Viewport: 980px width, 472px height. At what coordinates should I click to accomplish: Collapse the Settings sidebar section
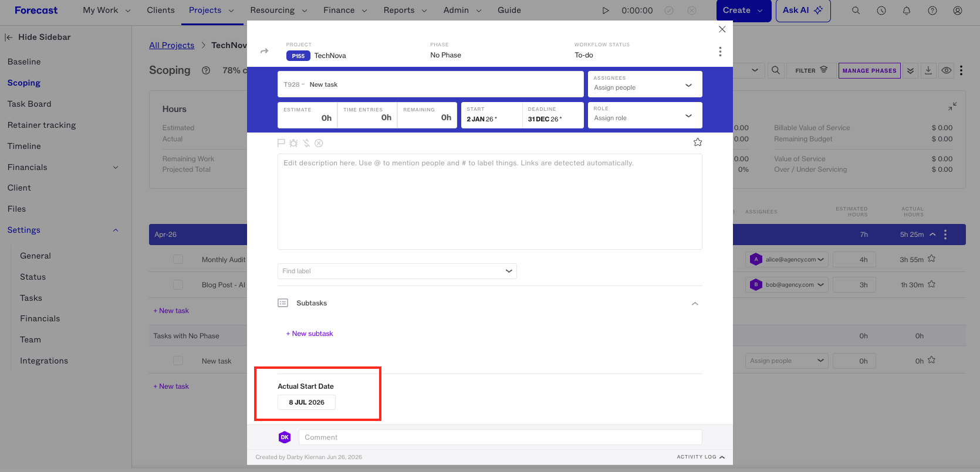click(116, 230)
